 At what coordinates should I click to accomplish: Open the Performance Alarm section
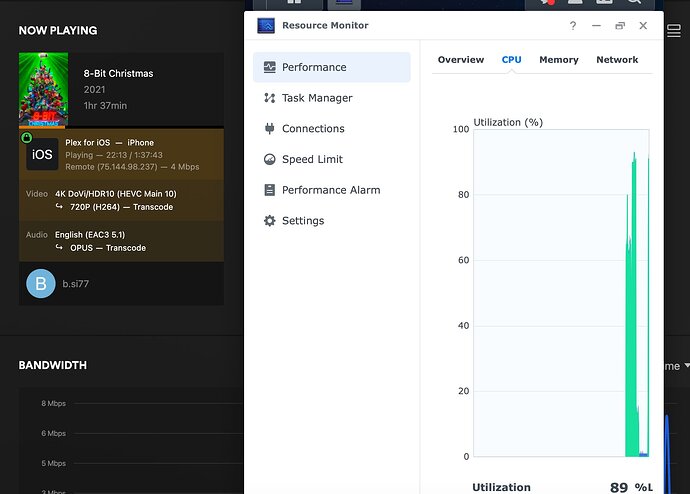point(331,190)
